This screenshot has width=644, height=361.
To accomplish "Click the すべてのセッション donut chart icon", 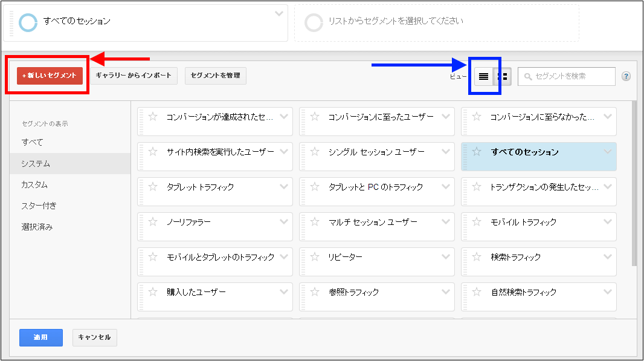I will coord(28,22).
